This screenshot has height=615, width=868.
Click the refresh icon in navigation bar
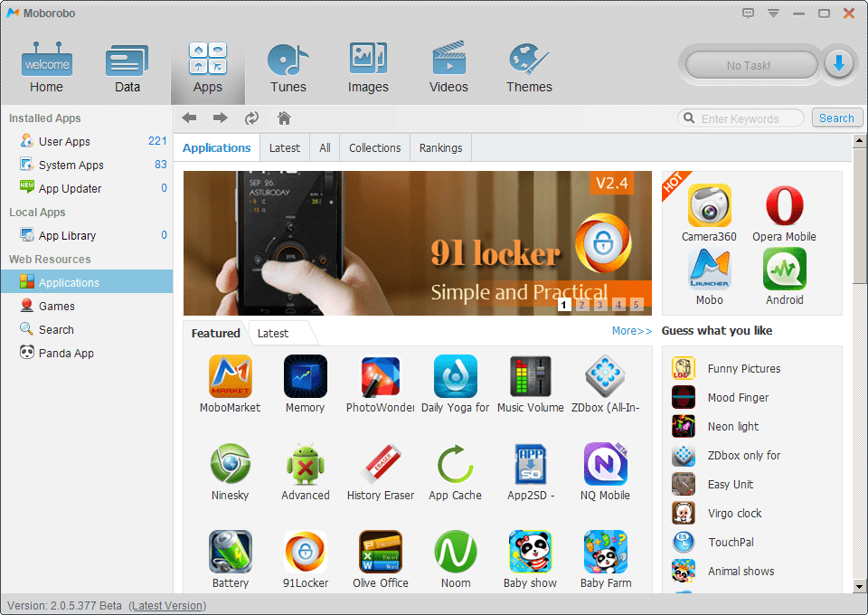click(x=251, y=118)
